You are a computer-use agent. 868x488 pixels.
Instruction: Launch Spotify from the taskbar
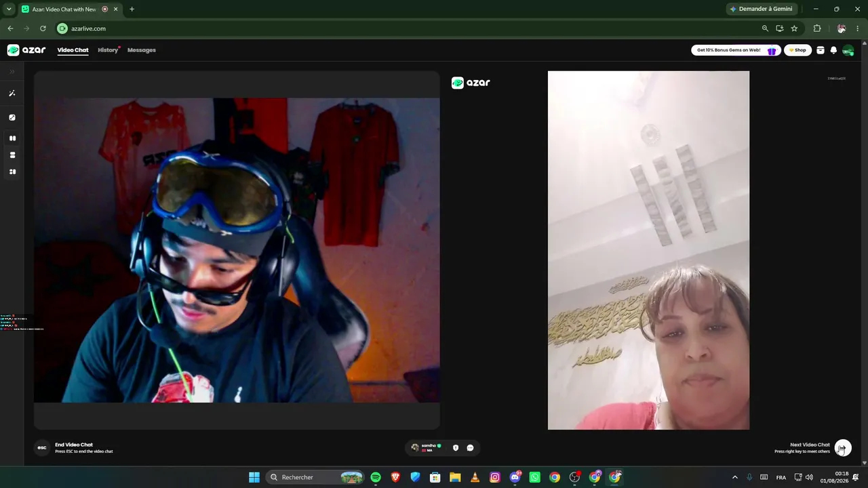click(376, 477)
